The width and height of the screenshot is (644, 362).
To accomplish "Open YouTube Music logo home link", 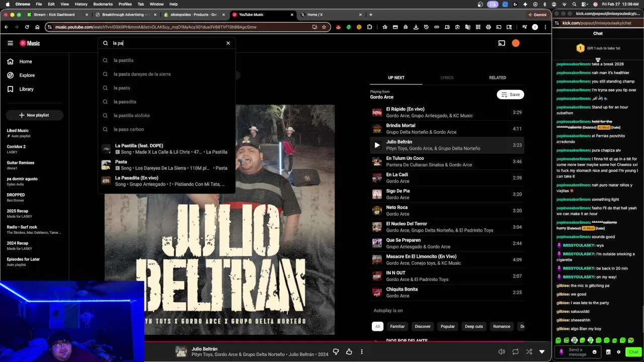I will tap(30, 43).
